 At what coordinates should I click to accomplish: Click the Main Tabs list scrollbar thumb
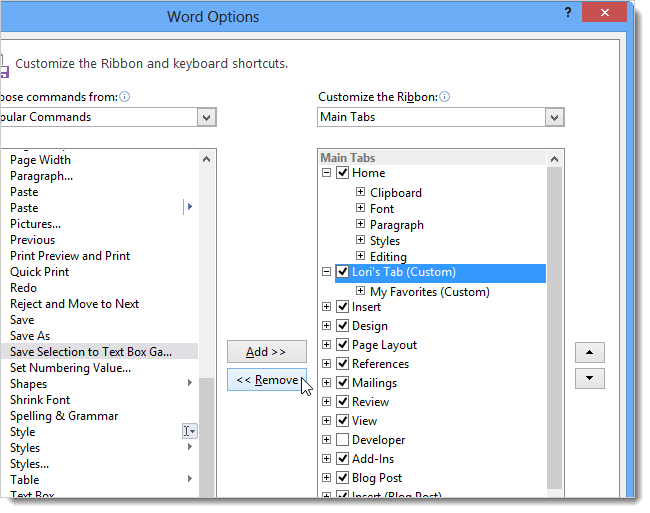coord(554,328)
